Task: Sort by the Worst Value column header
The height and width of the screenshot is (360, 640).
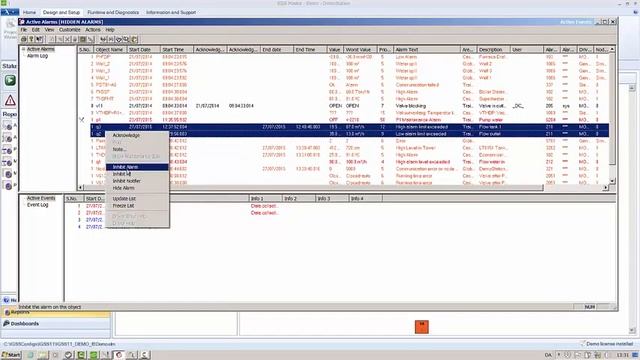Action: 360,49
